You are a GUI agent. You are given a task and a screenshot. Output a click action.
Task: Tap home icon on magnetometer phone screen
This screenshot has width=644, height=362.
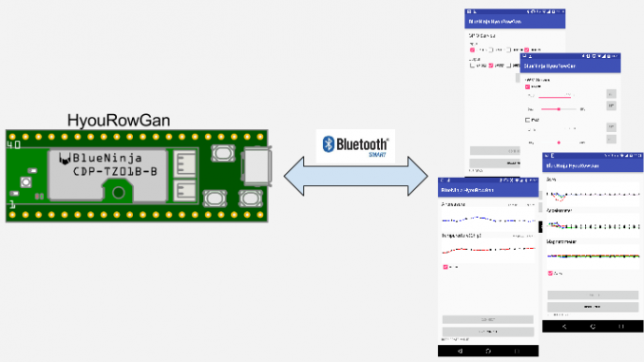click(593, 326)
